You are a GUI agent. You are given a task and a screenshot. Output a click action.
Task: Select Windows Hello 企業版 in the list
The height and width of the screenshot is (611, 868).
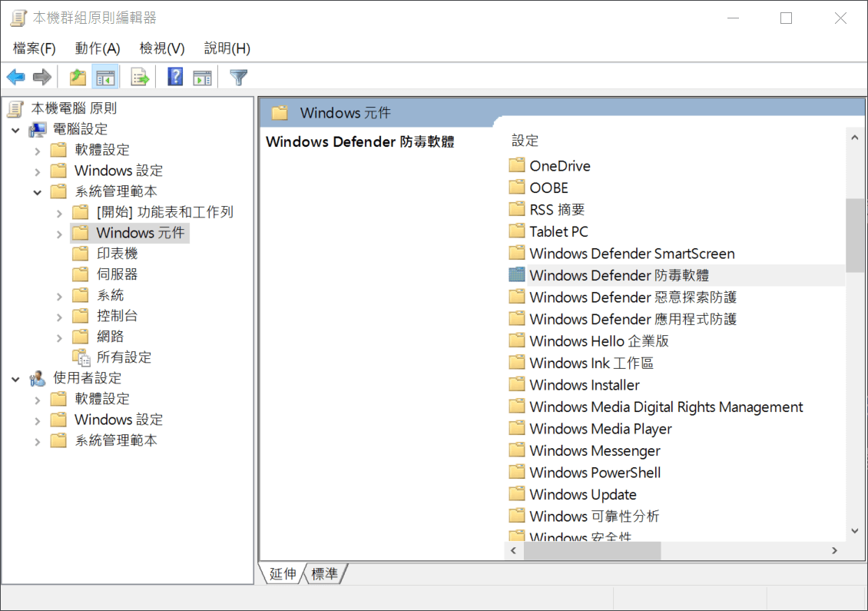tap(599, 340)
